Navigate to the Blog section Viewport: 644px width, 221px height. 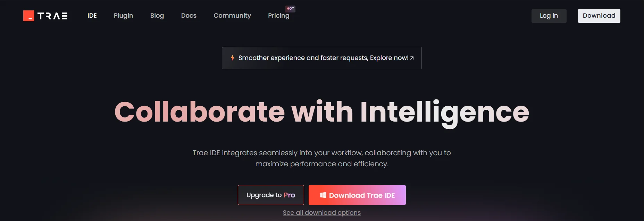point(157,16)
